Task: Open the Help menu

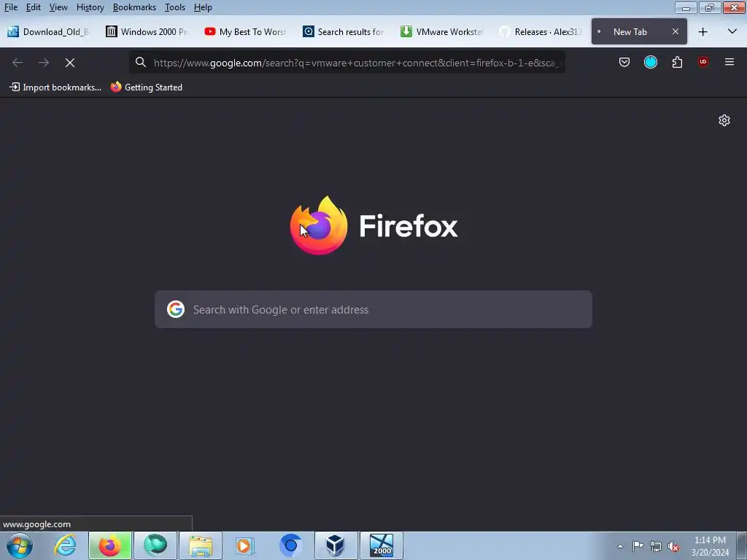Action: [203, 7]
